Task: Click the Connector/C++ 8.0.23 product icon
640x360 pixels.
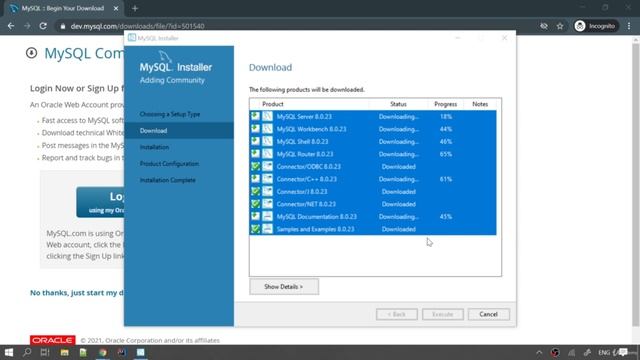Action: pos(267,179)
